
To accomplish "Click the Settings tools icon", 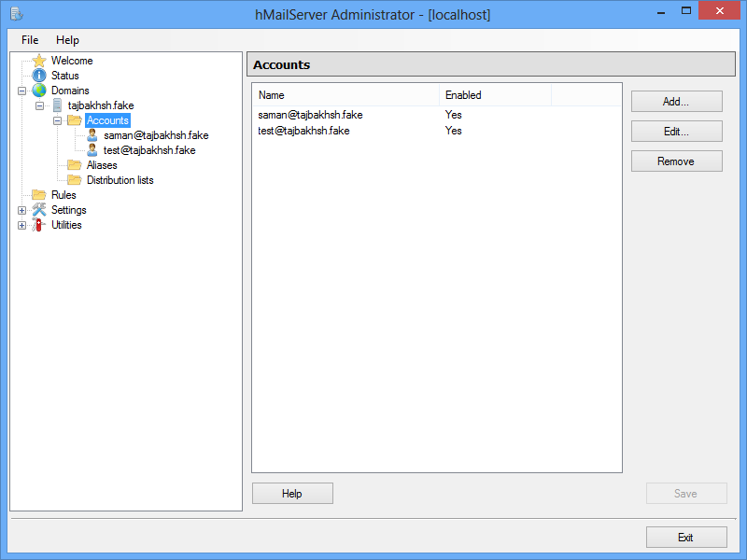I will 39,209.
